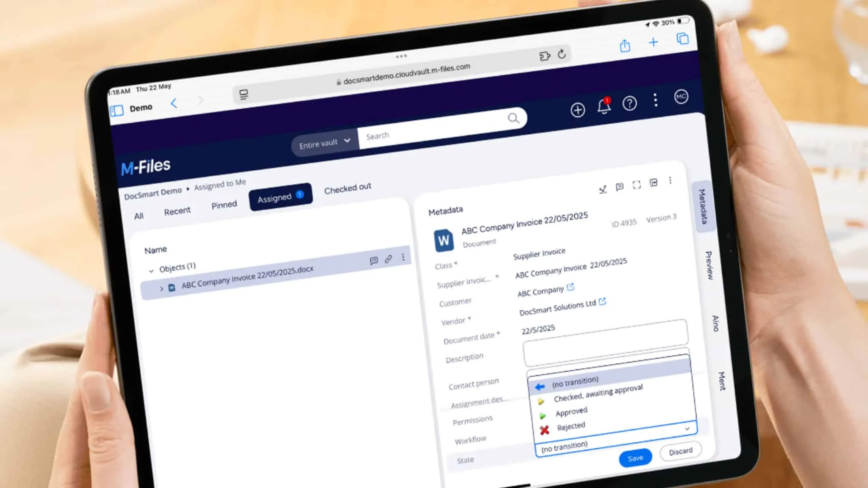
Task: Click the Safari address bar URL
Action: 406,74
